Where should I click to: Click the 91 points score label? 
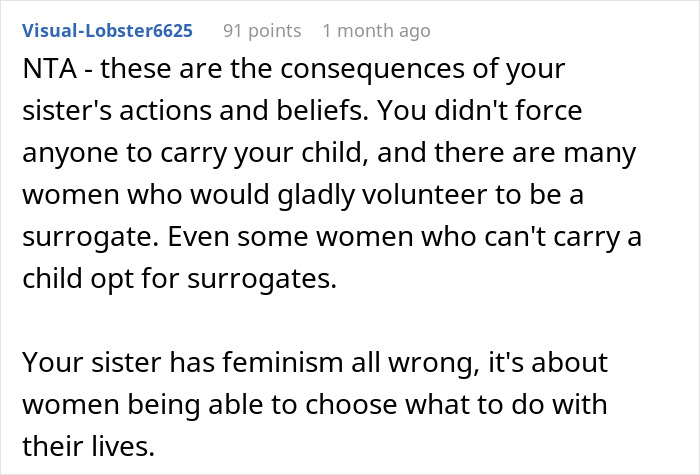click(x=262, y=31)
